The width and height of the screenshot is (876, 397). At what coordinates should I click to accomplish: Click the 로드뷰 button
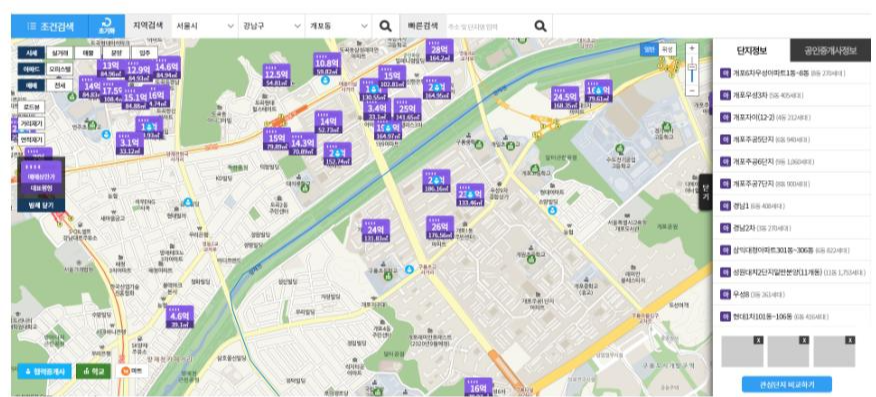(x=31, y=107)
